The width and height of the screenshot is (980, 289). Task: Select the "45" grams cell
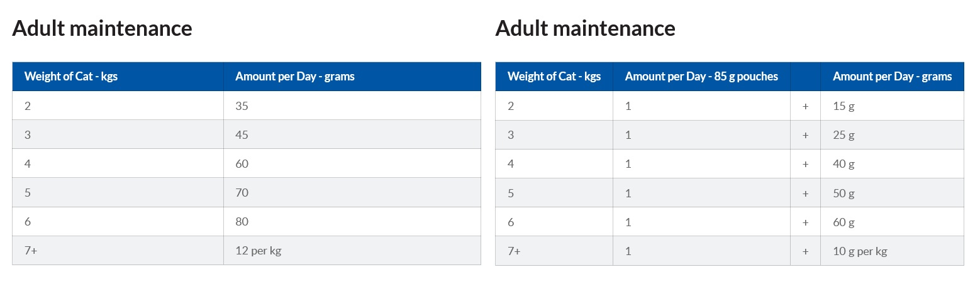242,135
